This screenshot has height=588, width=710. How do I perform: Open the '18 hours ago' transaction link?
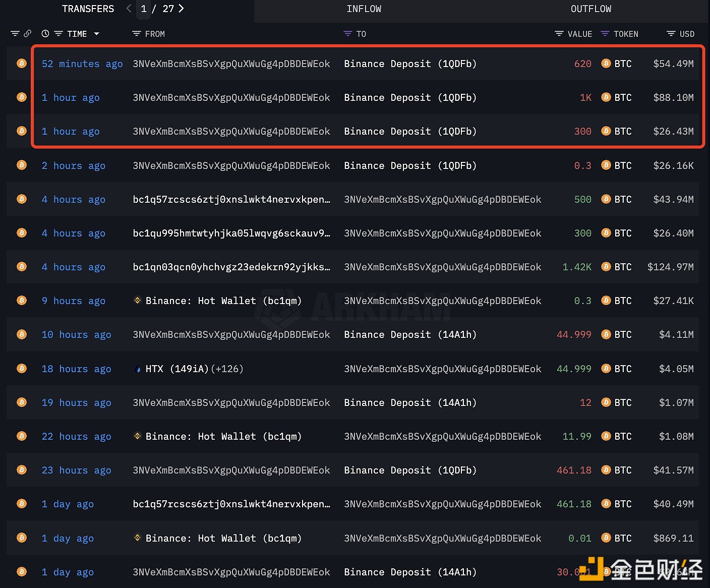coord(76,369)
